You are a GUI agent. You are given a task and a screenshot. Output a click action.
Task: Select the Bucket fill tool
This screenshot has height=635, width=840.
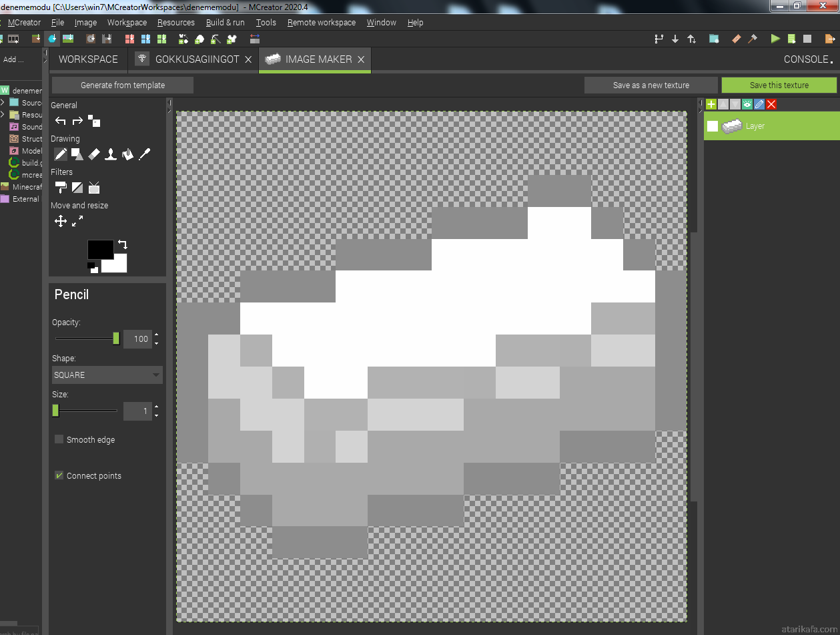pos(127,154)
